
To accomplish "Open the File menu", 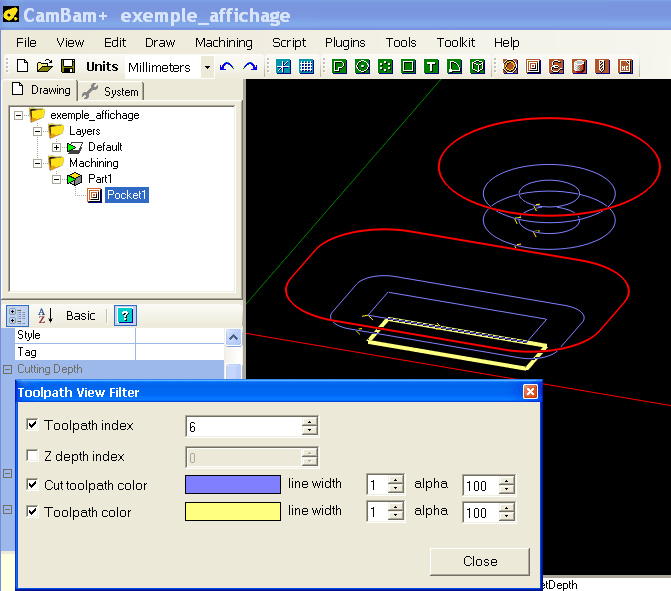I will click(x=26, y=42).
